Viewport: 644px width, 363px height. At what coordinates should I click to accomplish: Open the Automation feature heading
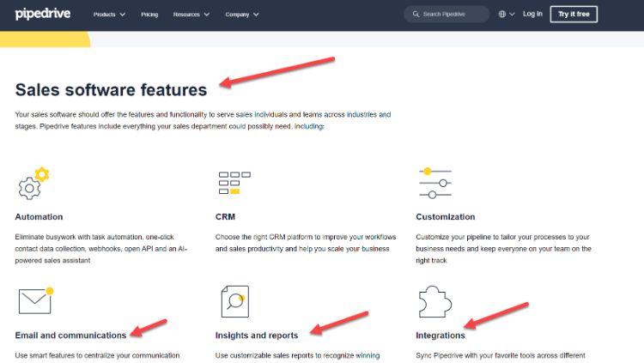(39, 217)
